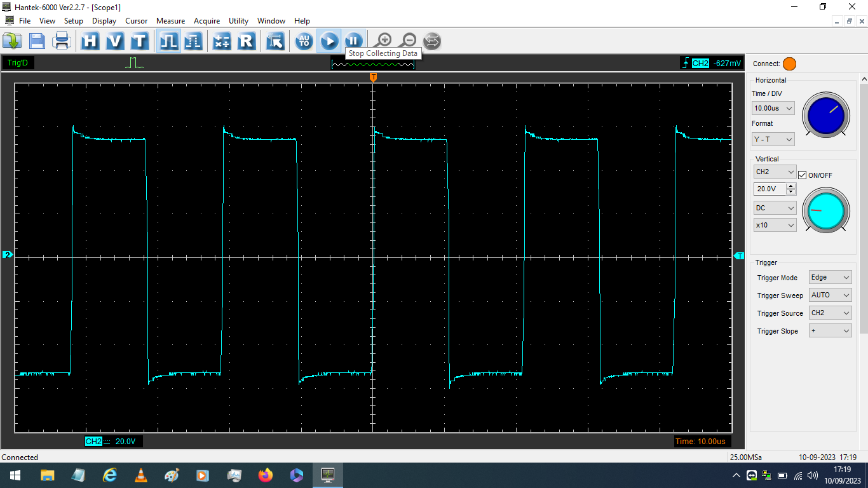Image resolution: width=868 pixels, height=488 pixels.
Task: Click the print toolbar icon
Action: 62,41
